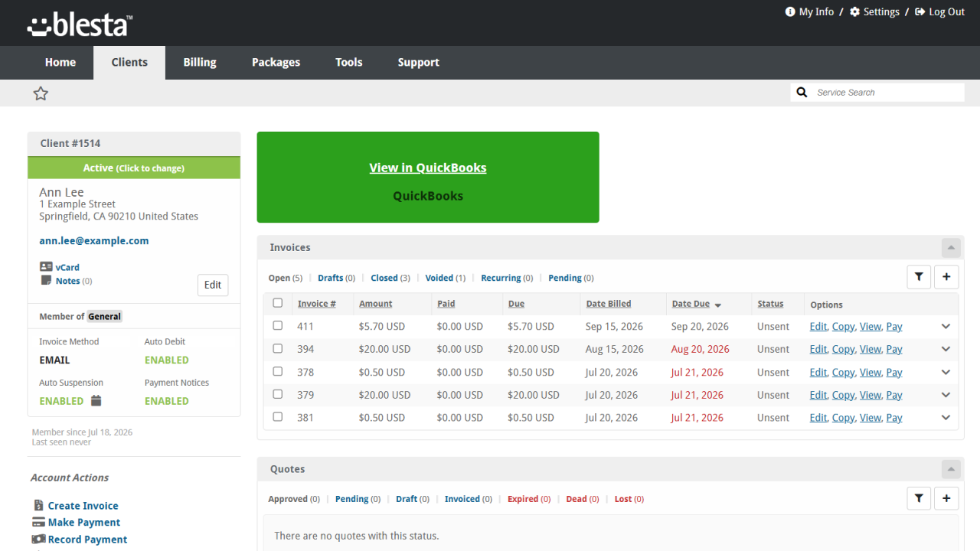Image resolution: width=980 pixels, height=551 pixels.
Task: Check the box for invoice 379
Action: click(x=278, y=394)
